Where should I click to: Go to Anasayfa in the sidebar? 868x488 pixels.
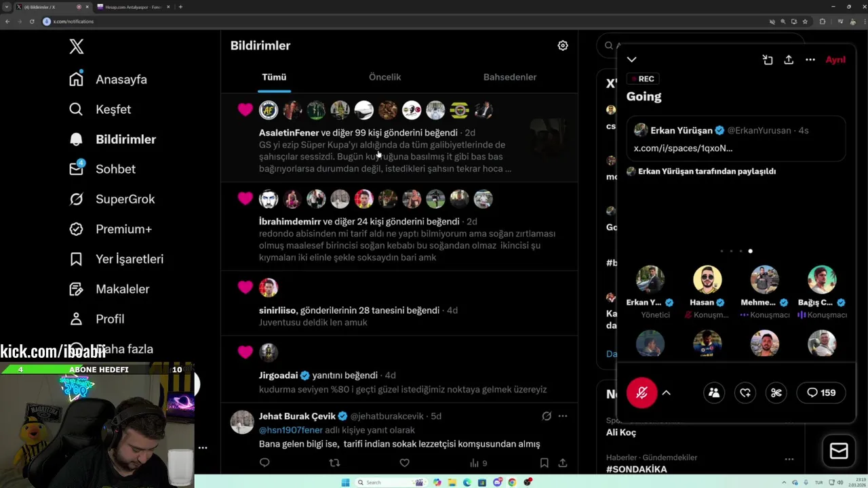pyautogui.click(x=108, y=79)
